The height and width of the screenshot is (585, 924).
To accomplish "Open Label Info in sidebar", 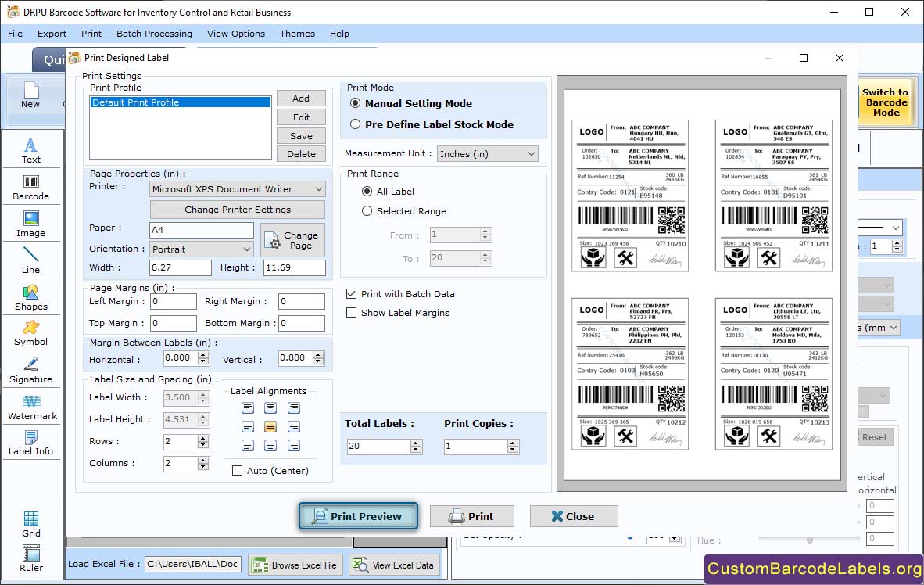I will 30,443.
